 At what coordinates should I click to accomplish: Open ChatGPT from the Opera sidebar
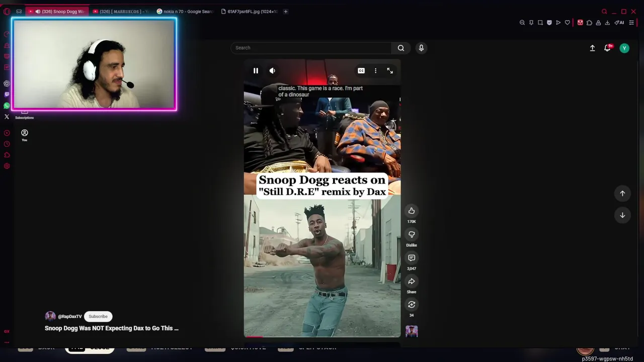(x=7, y=83)
